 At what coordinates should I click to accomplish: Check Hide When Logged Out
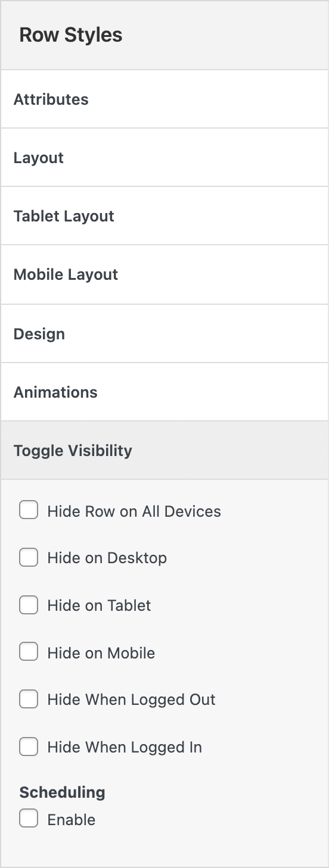[29, 699]
